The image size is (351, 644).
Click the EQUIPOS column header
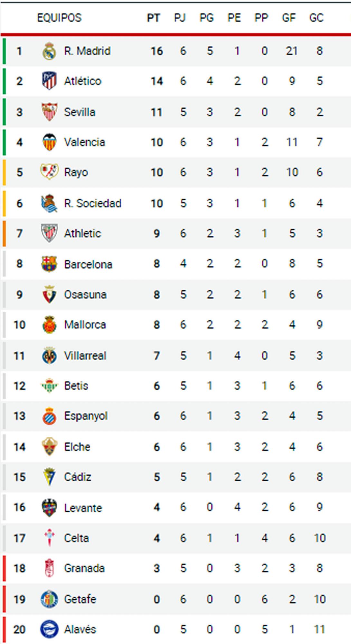point(59,18)
